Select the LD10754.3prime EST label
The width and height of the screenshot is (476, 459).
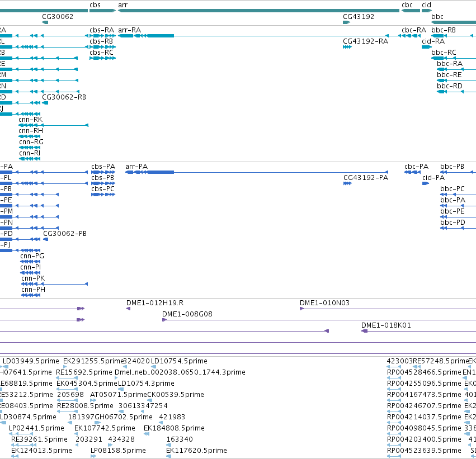(146, 384)
